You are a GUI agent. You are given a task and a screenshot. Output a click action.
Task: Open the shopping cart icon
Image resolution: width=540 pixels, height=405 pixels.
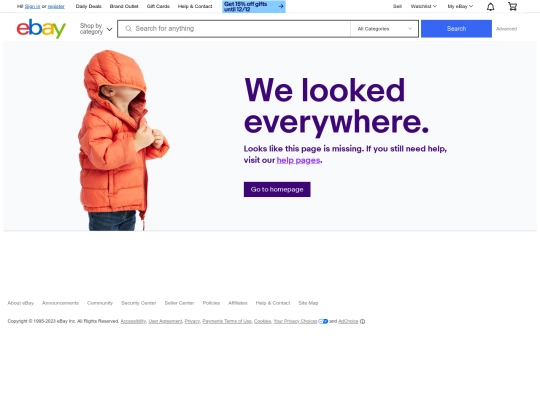[x=512, y=6]
